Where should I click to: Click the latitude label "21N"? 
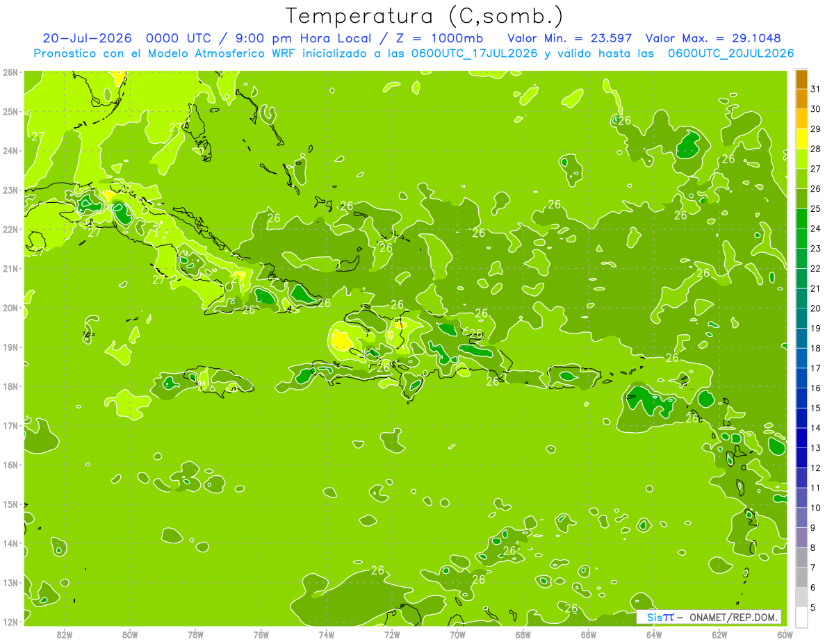[10, 269]
